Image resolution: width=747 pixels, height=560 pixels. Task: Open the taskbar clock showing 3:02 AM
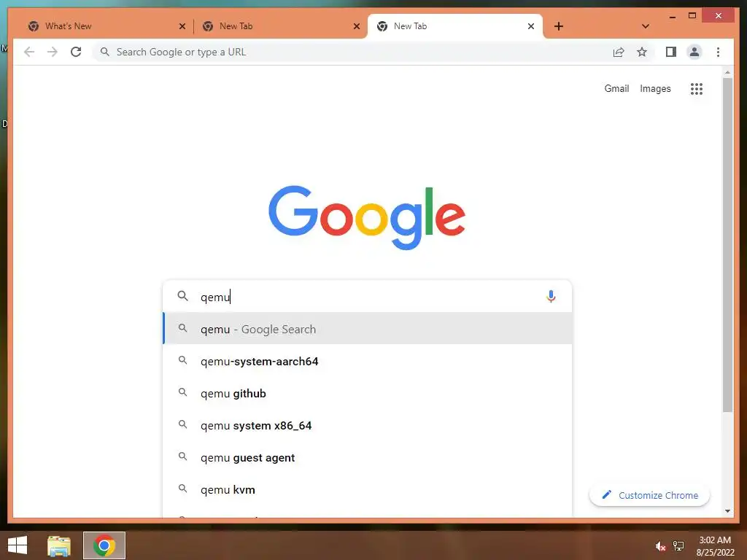[715, 545]
